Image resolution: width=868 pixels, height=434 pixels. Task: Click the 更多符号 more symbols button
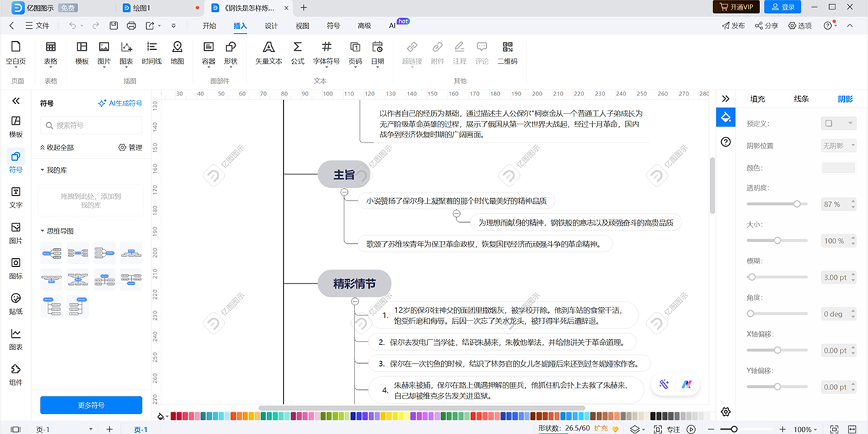pyautogui.click(x=91, y=406)
